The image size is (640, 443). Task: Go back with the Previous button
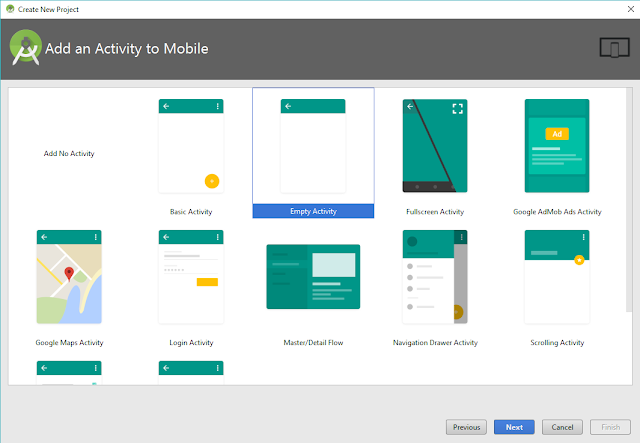point(466,427)
